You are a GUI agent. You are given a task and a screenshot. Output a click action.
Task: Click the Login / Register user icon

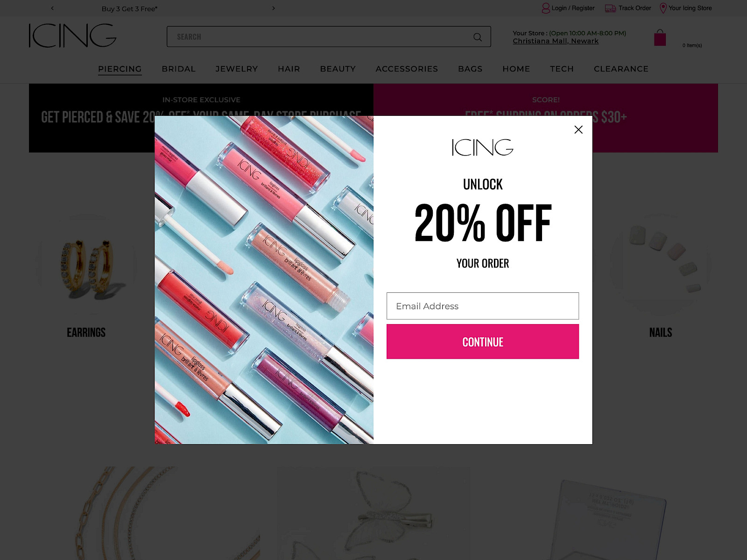pyautogui.click(x=546, y=8)
